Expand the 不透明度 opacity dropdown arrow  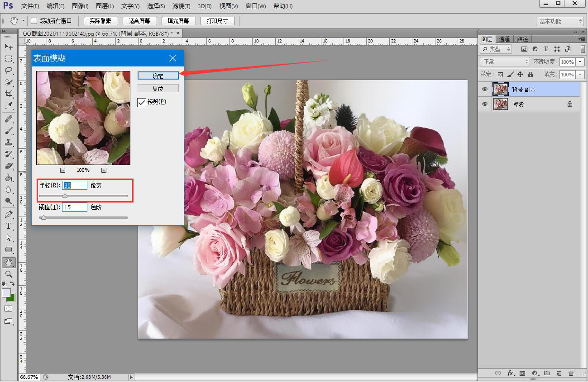(x=580, y=62)
